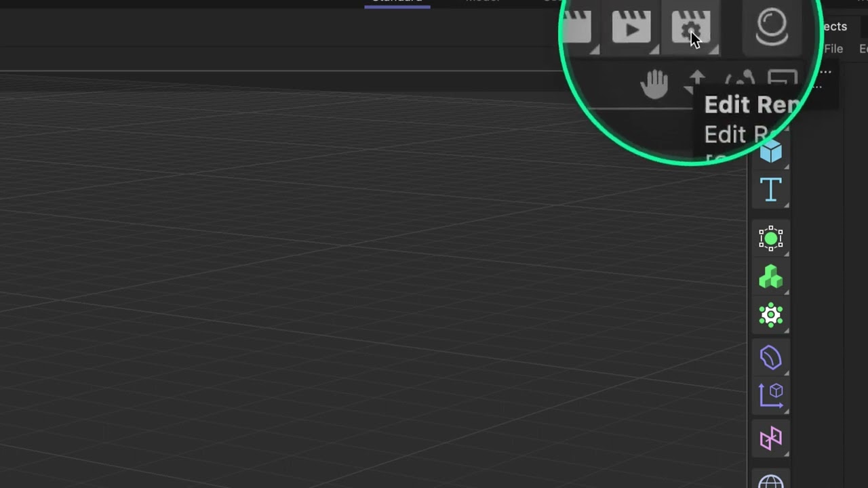Click the green Subdivision Surface generator icon
This screenshot has height=488, width=868.
point(771,239)
